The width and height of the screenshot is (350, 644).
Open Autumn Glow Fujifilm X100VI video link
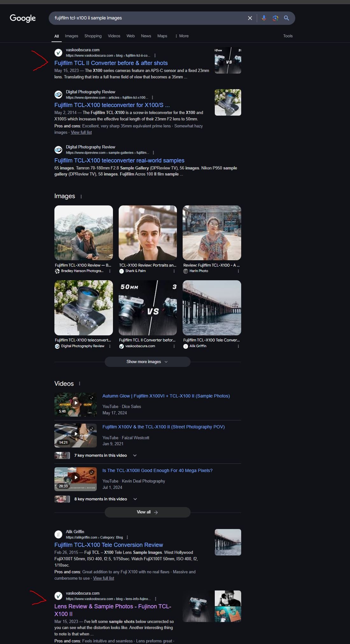click(x=166, y=396)
